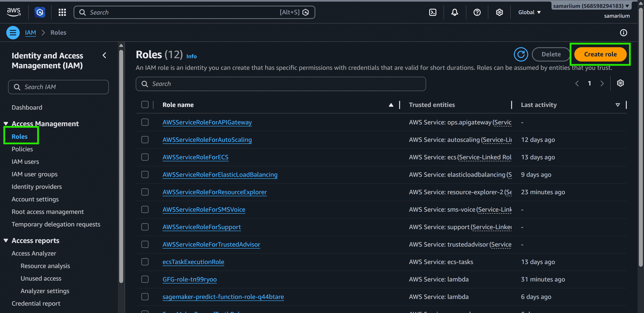Click the sidebar scroll up arrow
The height and width of the screenshot is (313, 644).
[x=121, y=45]
